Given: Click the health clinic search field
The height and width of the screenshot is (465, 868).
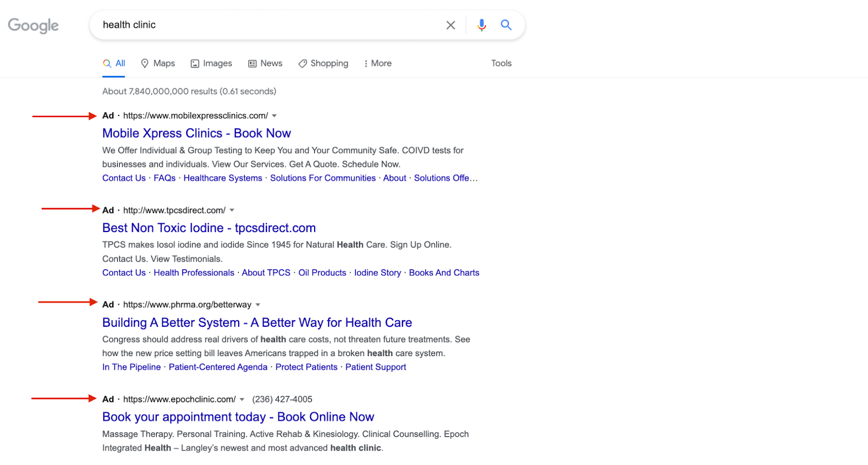Looking at the screenshot, I should (x=266, y=25).
